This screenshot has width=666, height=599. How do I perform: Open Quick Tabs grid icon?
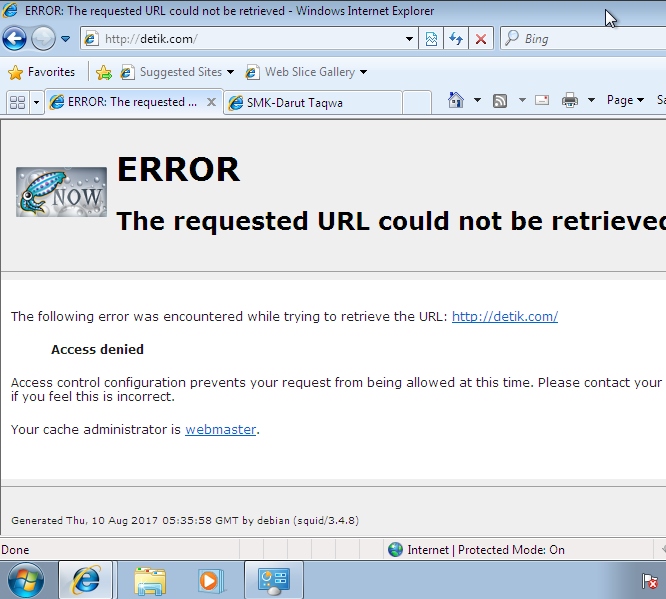(17, 102)
